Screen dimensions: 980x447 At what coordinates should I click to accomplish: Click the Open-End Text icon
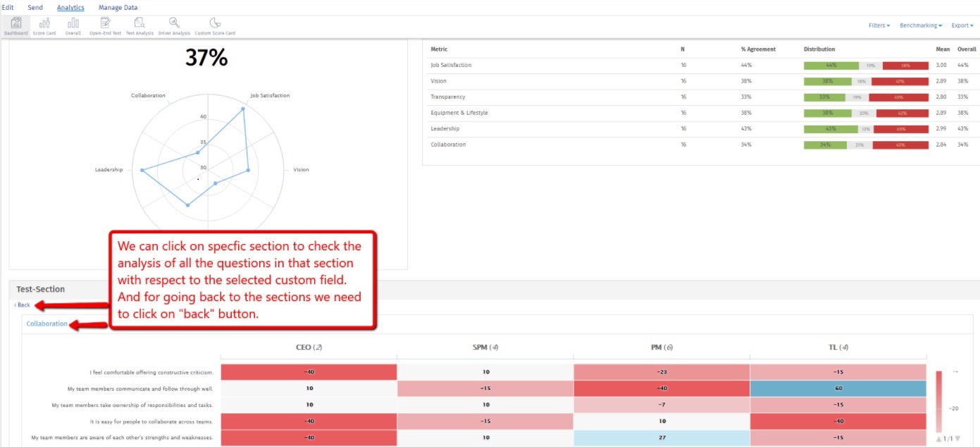(x=104, y=26)
